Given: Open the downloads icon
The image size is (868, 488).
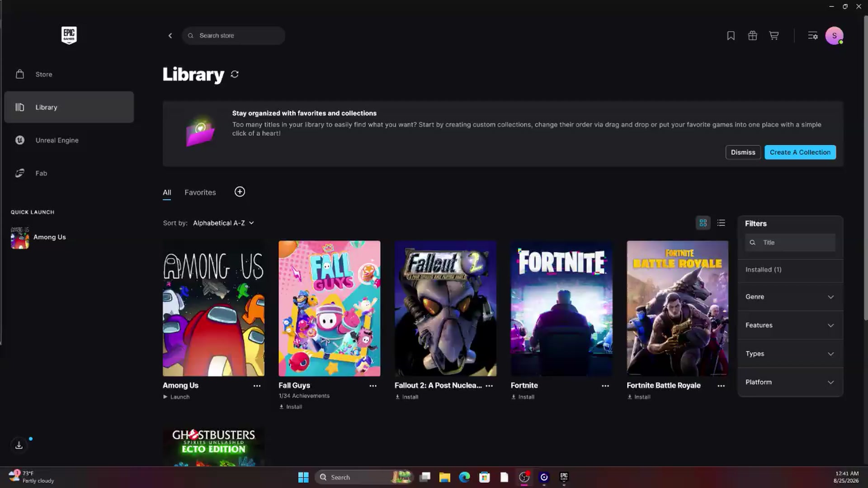Looking at the screenshot, I should 19,445.
